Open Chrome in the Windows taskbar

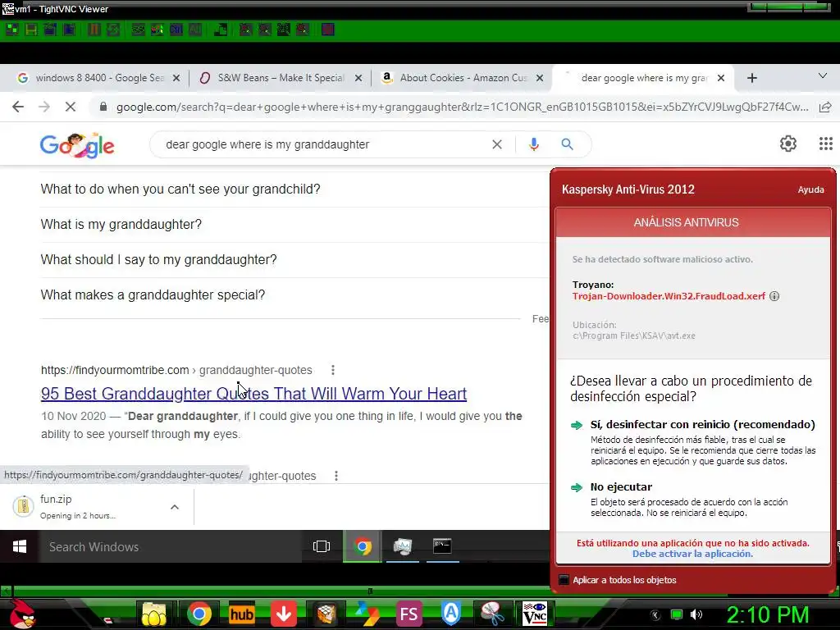(x=363, y=546)
